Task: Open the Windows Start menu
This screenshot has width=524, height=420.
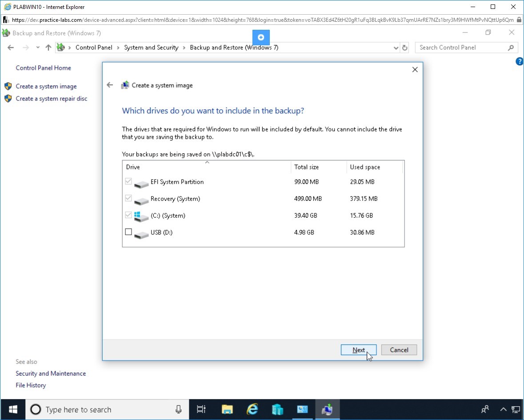Action: (13, 409)
